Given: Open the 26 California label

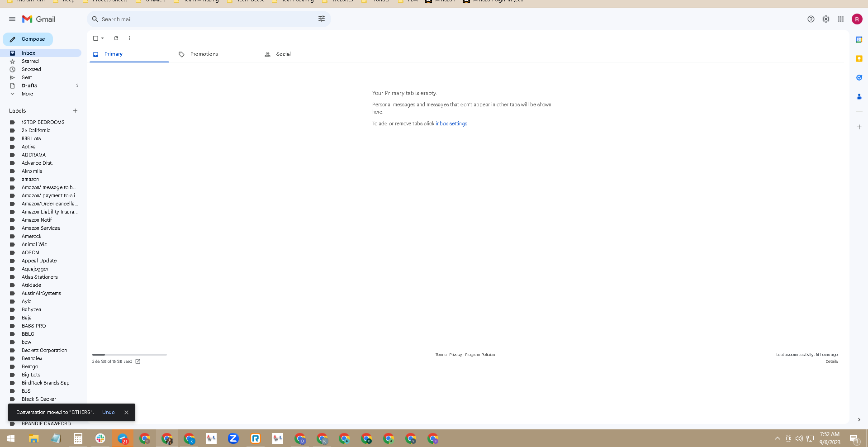Looking at the screenshot, I should [36, 131].
